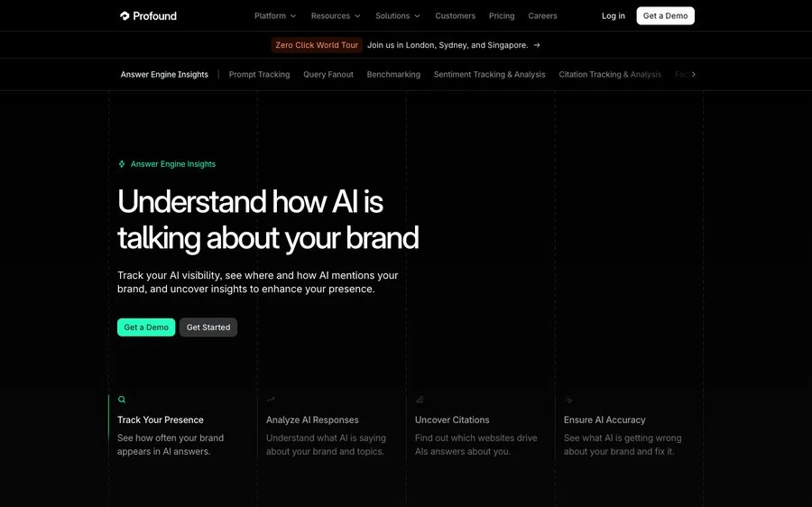
Task: Switch to the Query Fanout tab
Action: pyautogui.click(x=328, y=75)
